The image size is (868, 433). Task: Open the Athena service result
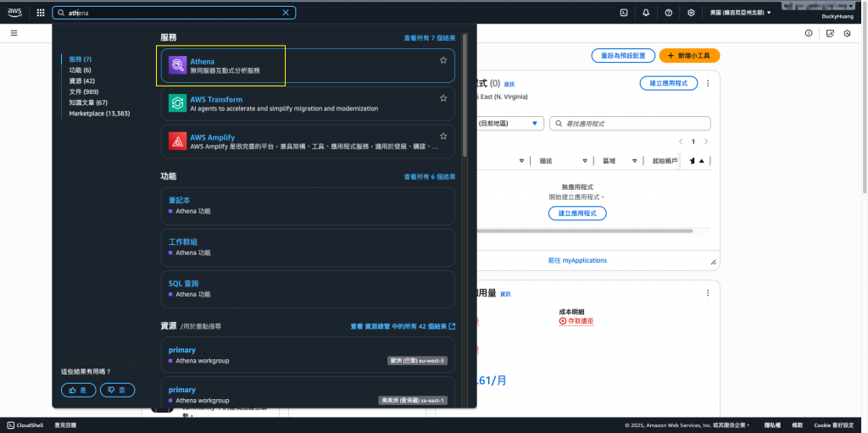(308, 65)
